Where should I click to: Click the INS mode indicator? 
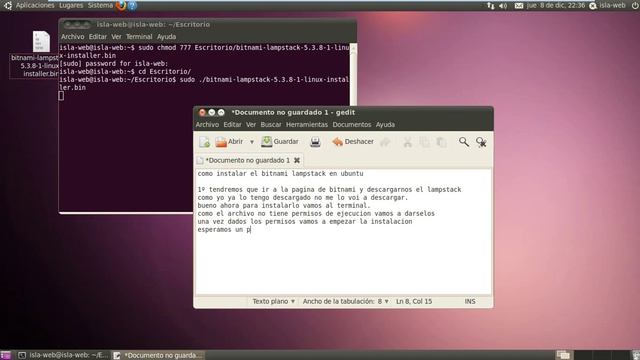[470, 301]
